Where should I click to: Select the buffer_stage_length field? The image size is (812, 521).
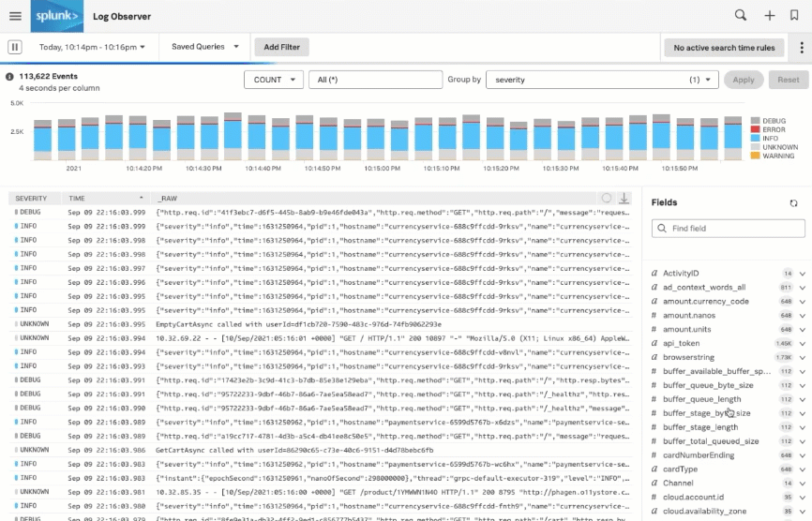[x=700, y=427]
